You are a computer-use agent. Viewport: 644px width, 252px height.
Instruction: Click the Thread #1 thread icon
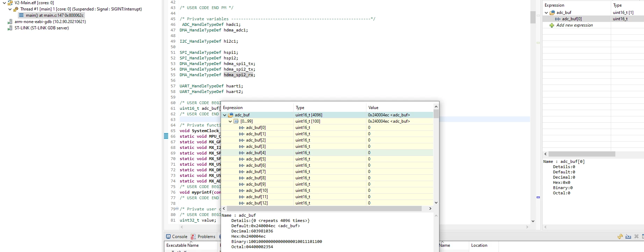tap(16, 9)
